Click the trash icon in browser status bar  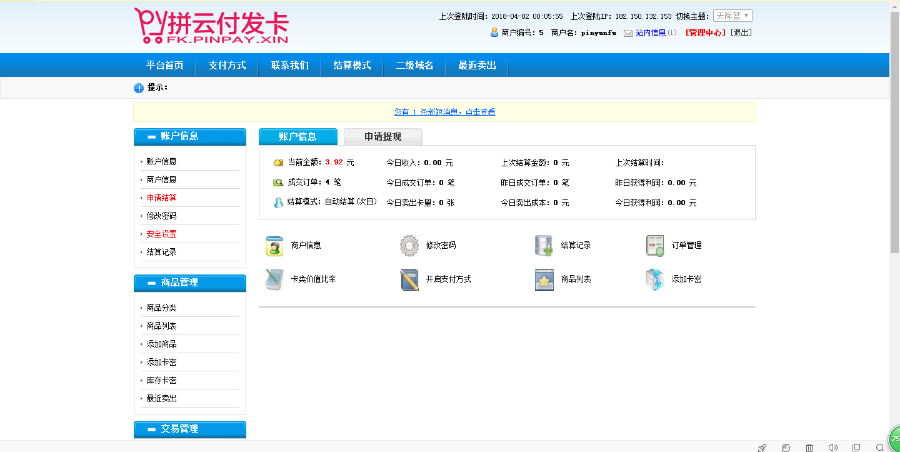tap(809, 447)
